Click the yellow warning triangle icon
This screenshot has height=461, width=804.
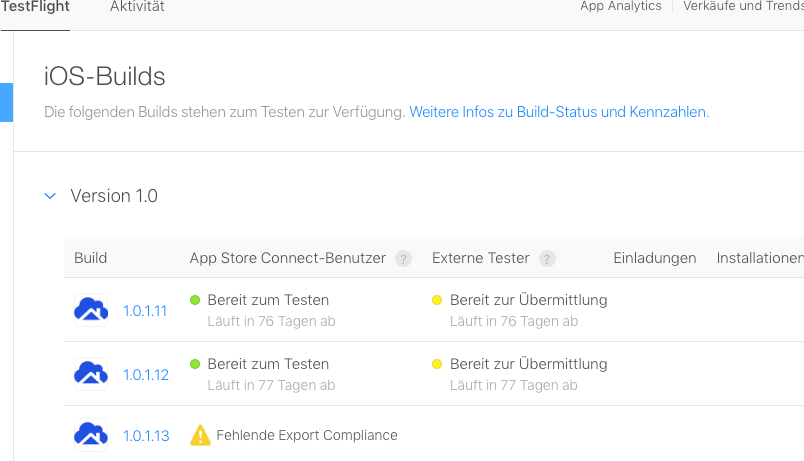click(x=200, y=435)
